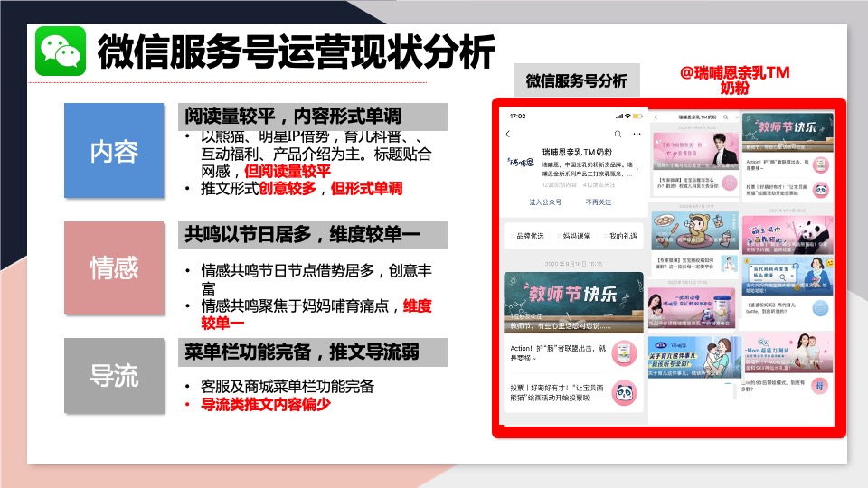This screenshot has width=868, height=488.
Task: Tap the 进入公众号 link
Action: click(x=545, y=202)
